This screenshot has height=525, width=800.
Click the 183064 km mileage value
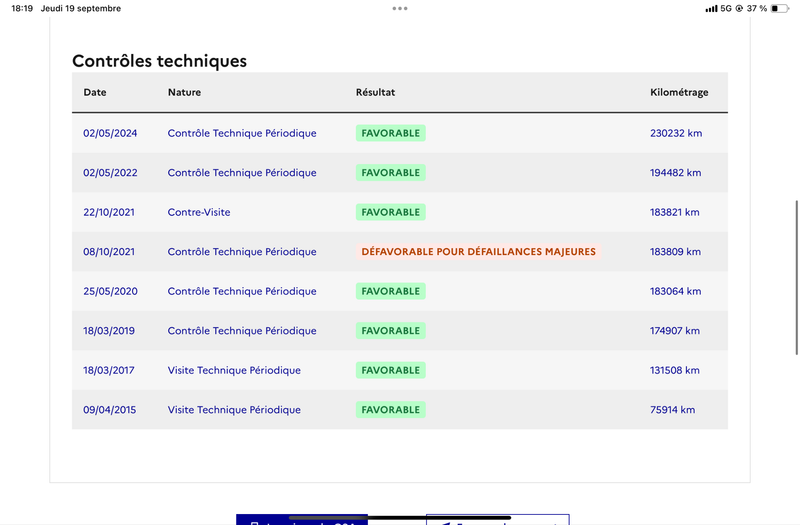[676, 291]
